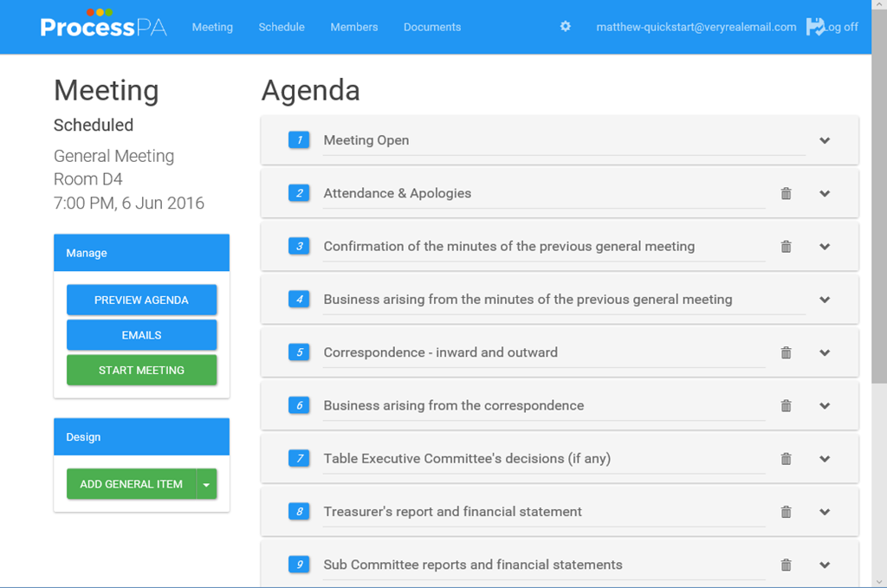This screenshot has width=887, height=588.
Task: Remove "Table Executive Committee's decisions" agenda item
Action: [x=787, y=458]
